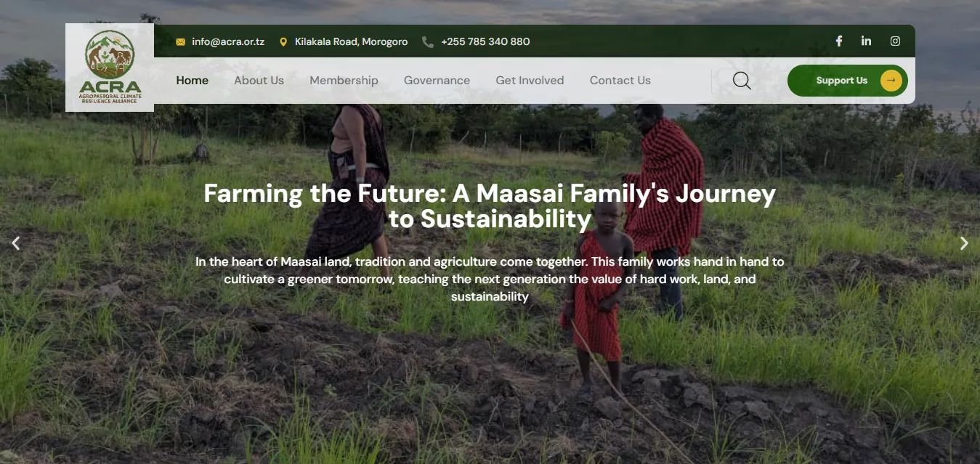Open the Facebook icon link

coord(838,41)
